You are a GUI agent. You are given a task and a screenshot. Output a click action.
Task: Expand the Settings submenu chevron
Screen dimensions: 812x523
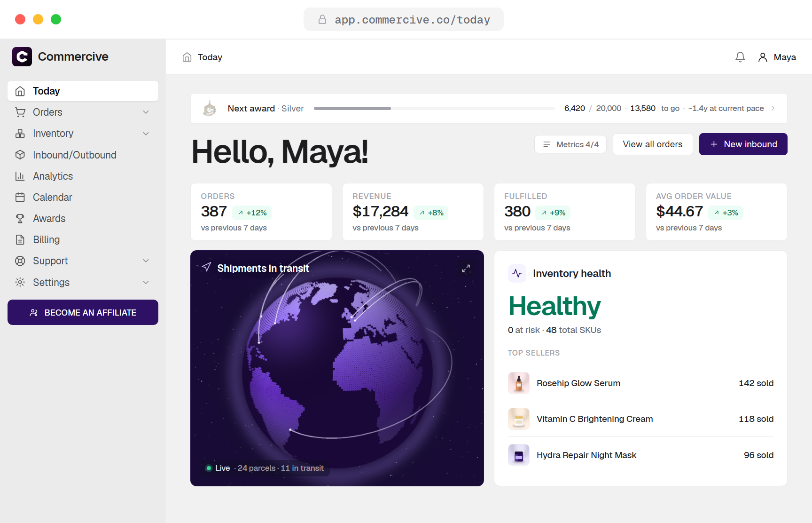tap(146, 282)
